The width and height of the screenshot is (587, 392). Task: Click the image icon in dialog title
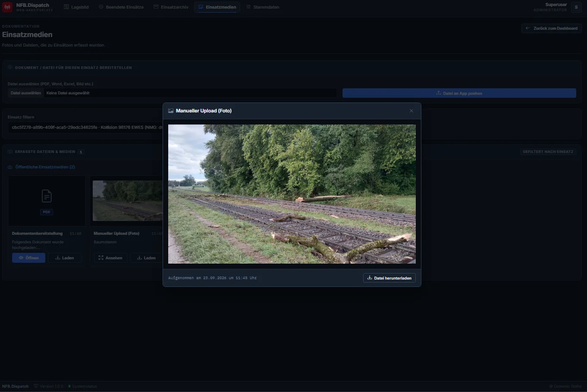point(171,111)
